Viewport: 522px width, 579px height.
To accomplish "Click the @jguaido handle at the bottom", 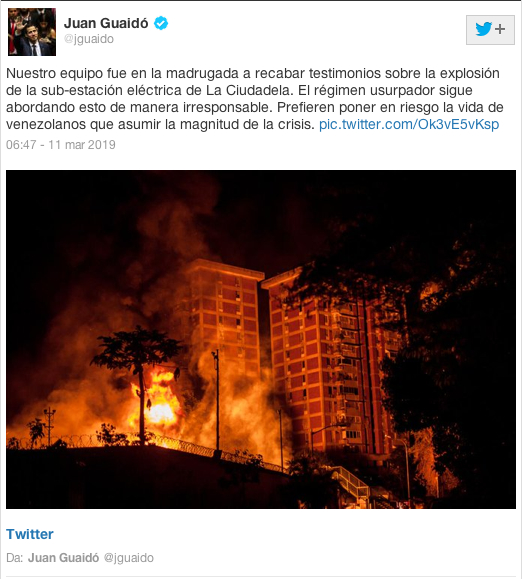I will click(128, 558).
